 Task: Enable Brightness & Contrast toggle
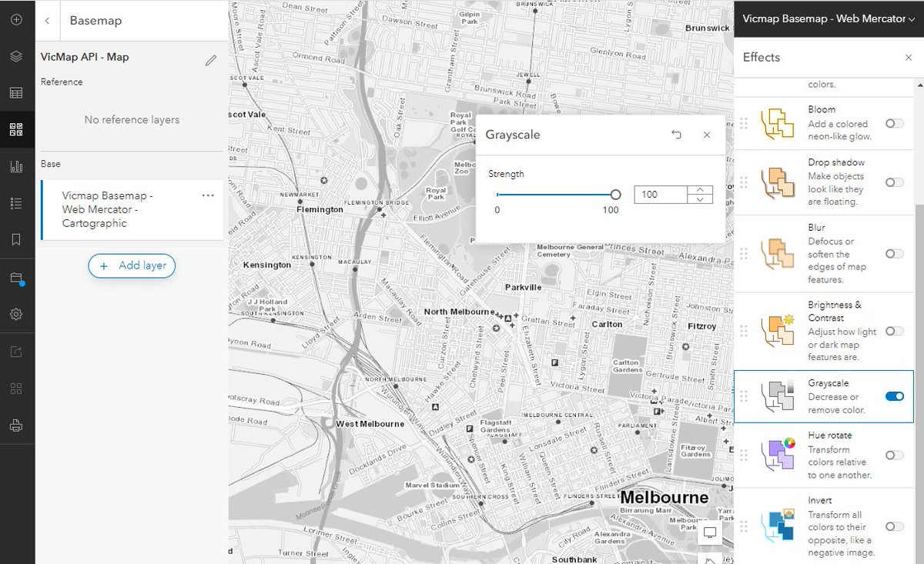pyautogui.click(x=894, y=331)
